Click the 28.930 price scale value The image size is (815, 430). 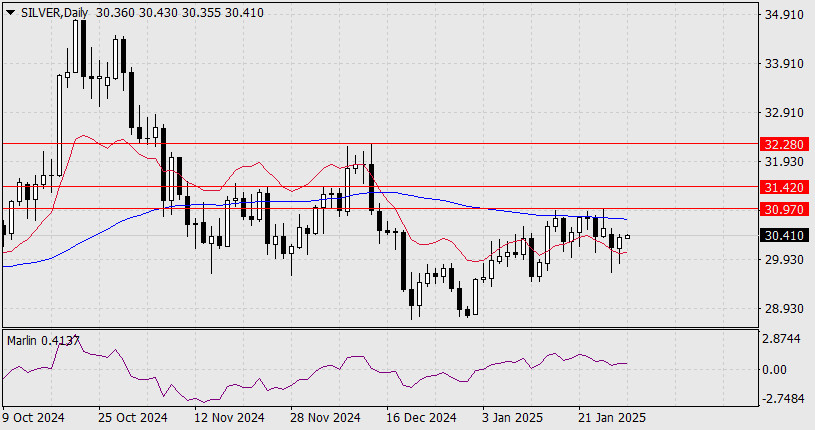[x=784, y=309]
